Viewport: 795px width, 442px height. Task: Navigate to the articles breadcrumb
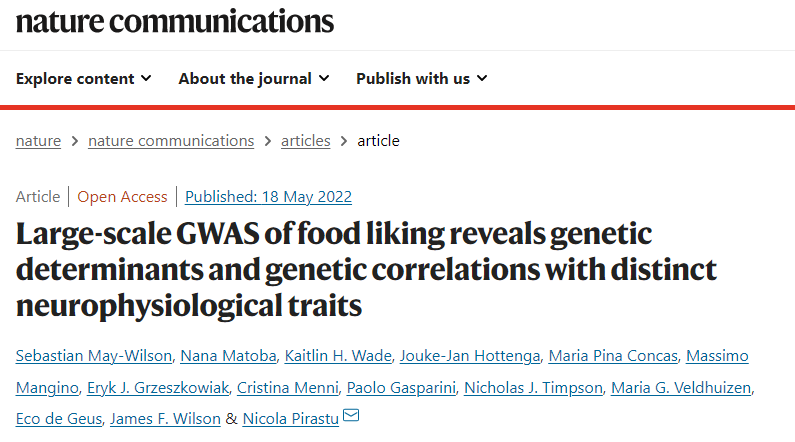coord(305,140)
